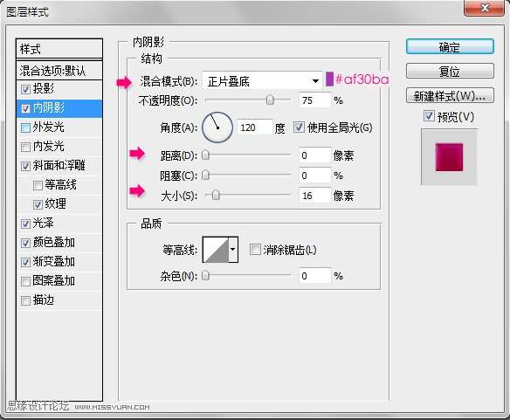Click the angle dial control
510x420 pixels.
[x=217, y=127]
